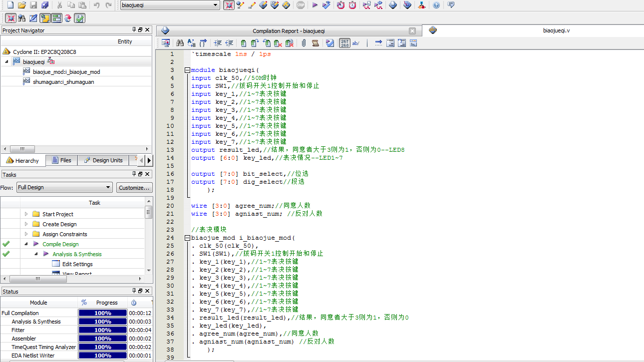Switch to the Files tab
Screen dimensions: 644x362
point(61,160)
